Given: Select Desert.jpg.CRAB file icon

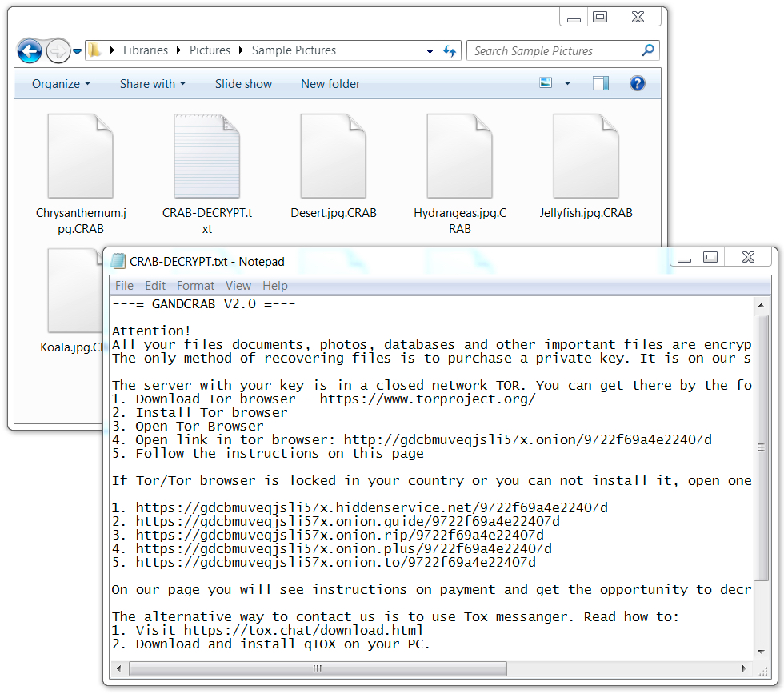Looking at the screenshot, I should click(334, 156).
